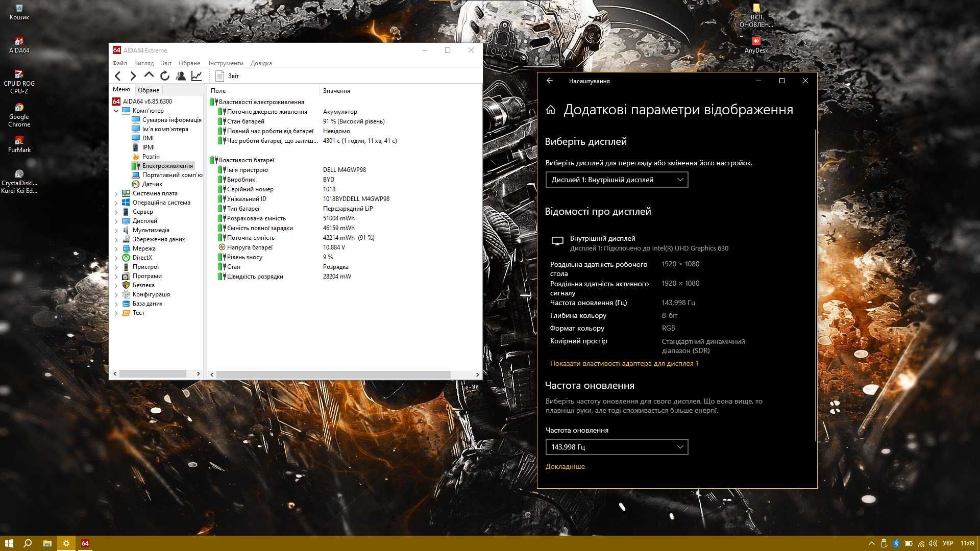This screenshot has width=980, height=551.
Task: Click the Напруга батареї row
Action: 345,247
